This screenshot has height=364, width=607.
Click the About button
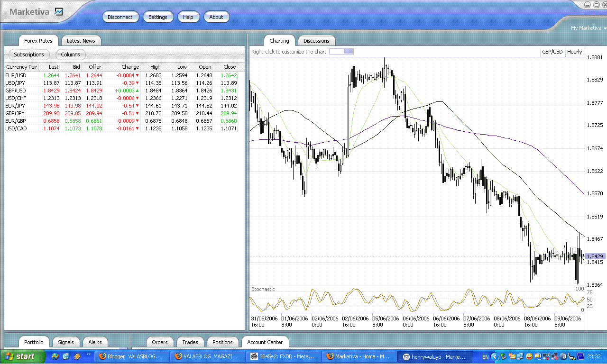click(216, 17)
